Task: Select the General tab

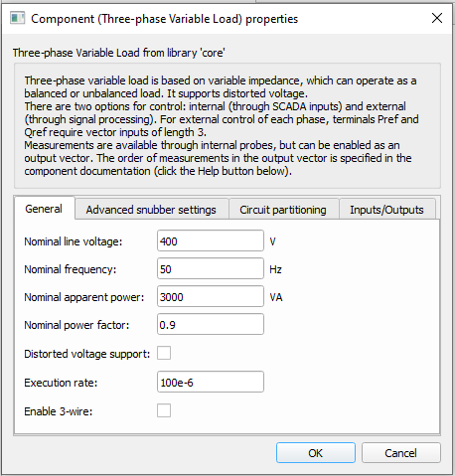Action: [44, 209]
